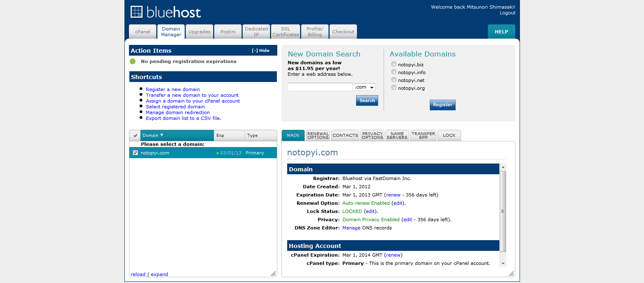Select notopyi.info radio button
The width and height of the screenshot is (644, 283).
click(394, 72)
